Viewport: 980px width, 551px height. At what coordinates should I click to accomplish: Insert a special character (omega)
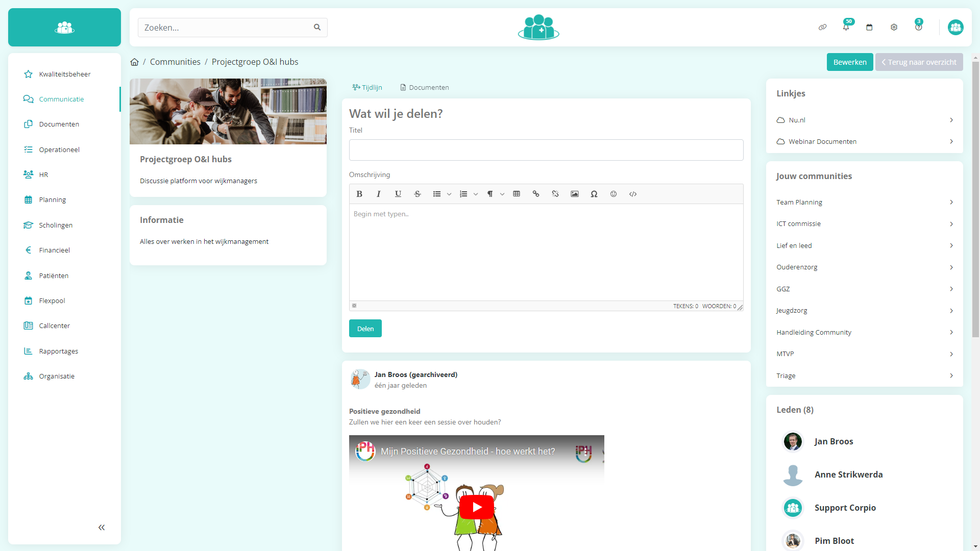click(x=594, y=194)
